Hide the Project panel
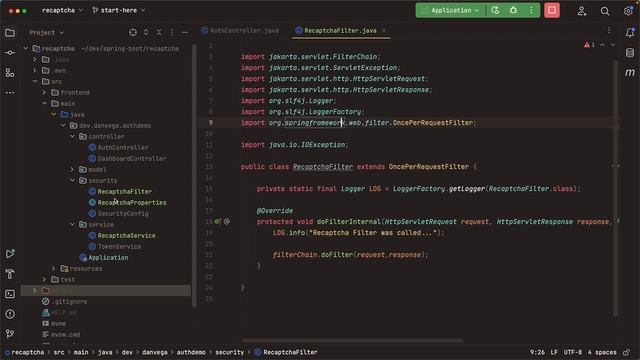The width and height of the screenshot is (640, 360). 185,32
